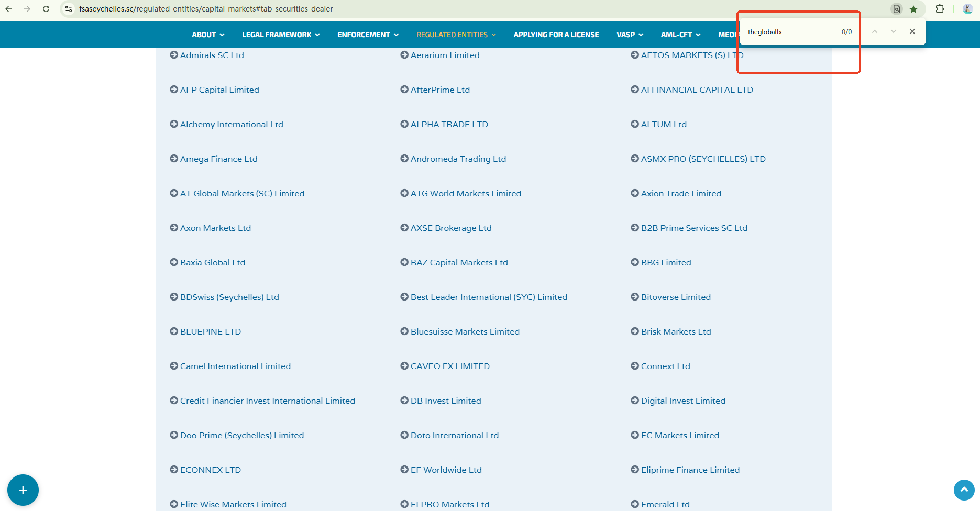Click the back-to-top arrow button
980x511 pixels.
point(964,490)
